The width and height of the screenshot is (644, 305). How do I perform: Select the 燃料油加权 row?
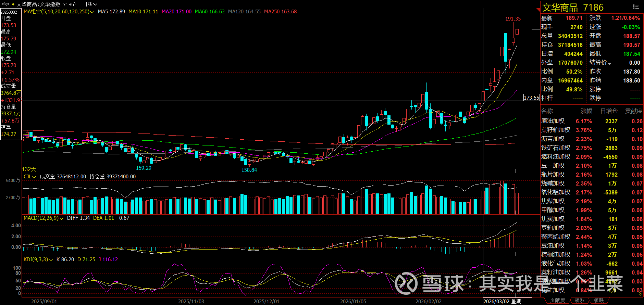click(x=592, y=157)
